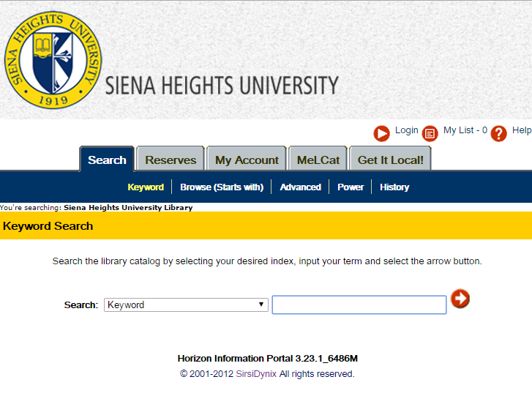The height and width of the screenshot is (396, 532).
Task: Expand the Keyword index dropdown
Action: click(x=186, y=305)
